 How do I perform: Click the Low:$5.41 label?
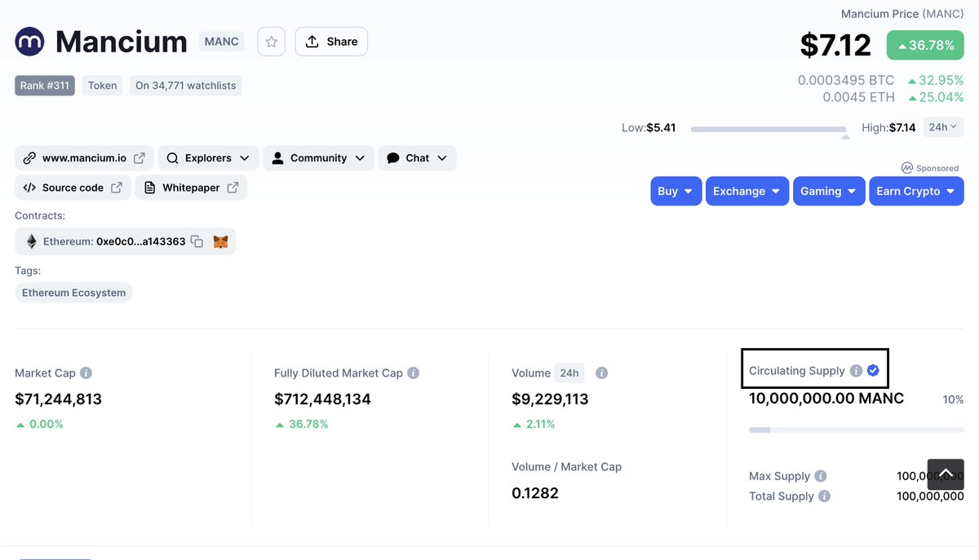coord(649,128)
